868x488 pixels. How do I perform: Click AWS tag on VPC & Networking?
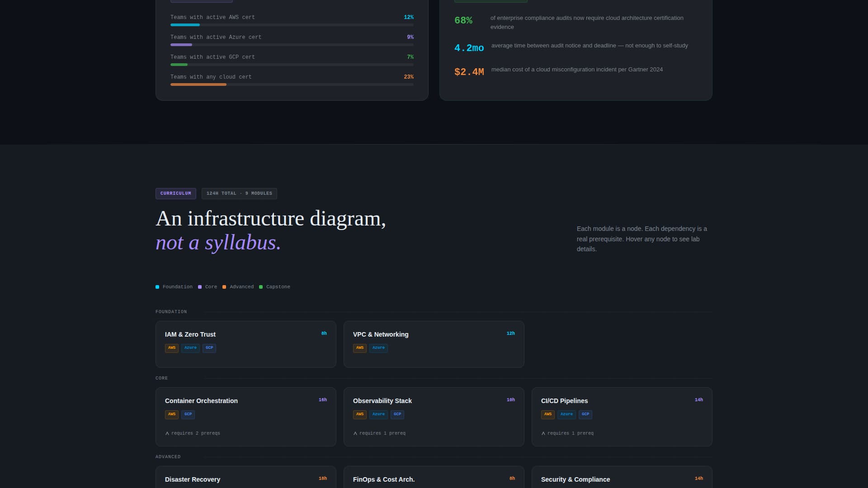pos(360,348)
